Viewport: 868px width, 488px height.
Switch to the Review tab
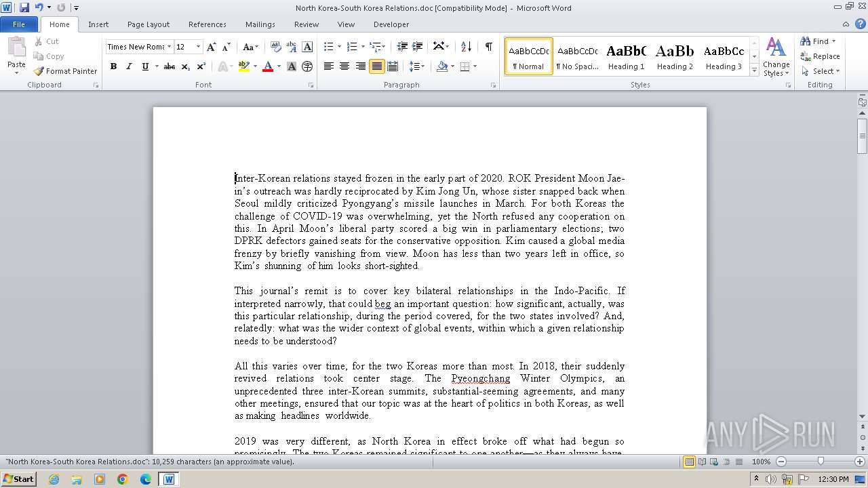tap(307, 24)
